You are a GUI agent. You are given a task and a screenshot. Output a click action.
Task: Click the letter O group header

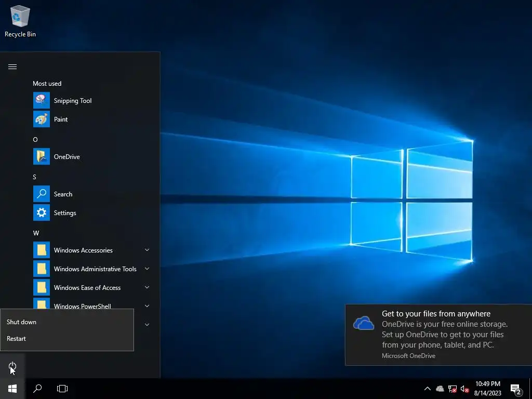coord(35,139)
